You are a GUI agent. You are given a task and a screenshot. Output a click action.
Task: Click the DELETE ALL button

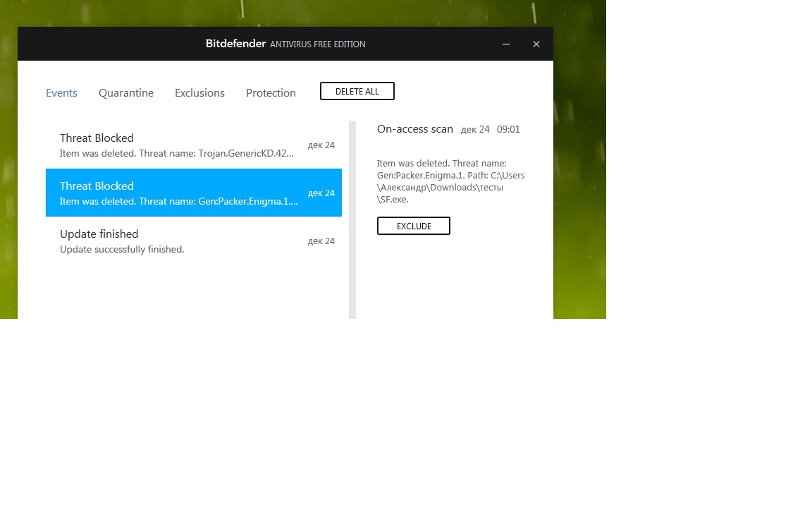pos(357,91)
